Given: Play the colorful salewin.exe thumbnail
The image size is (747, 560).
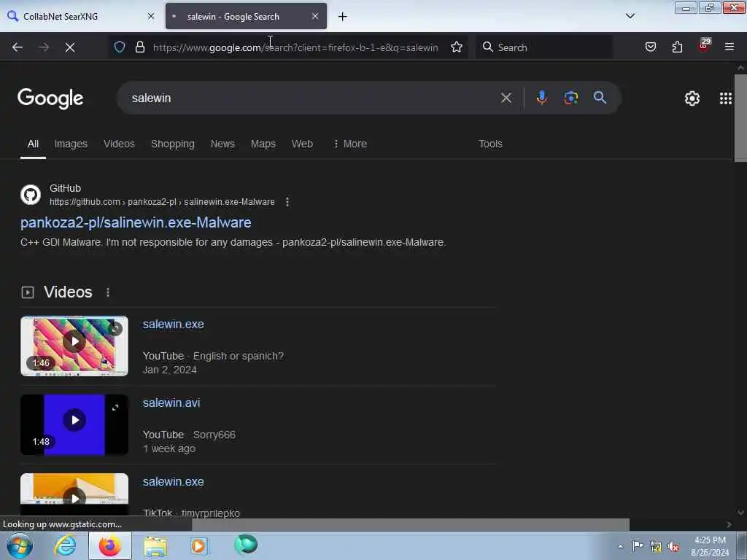Looking at the screenshot, I should point(74,346).
